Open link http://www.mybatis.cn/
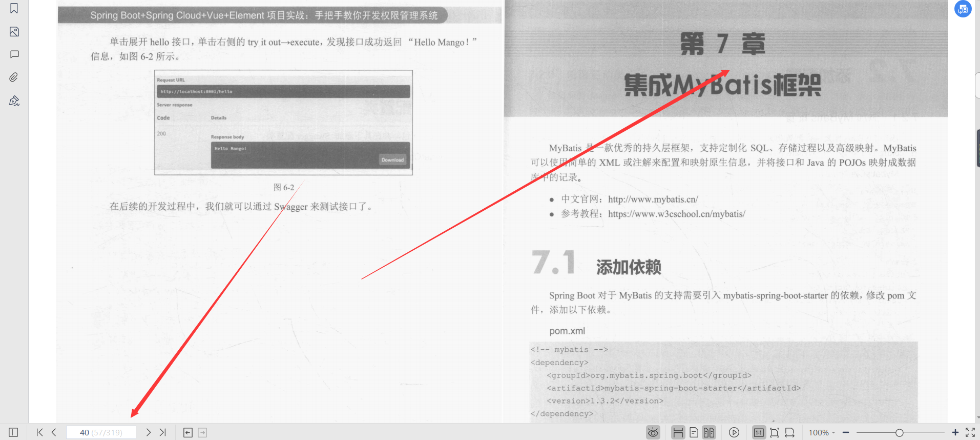The width and height of the screenshot is (980, 440). 653,199
